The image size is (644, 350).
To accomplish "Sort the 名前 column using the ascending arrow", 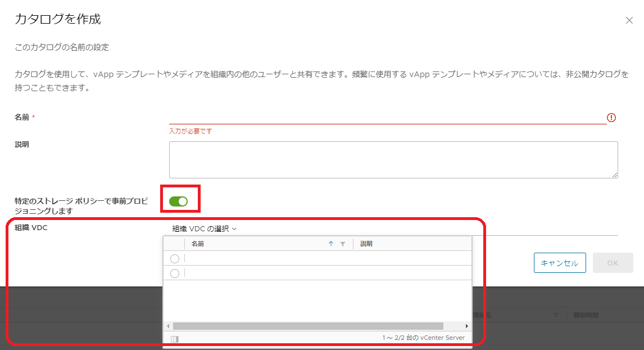I will 330,244.
